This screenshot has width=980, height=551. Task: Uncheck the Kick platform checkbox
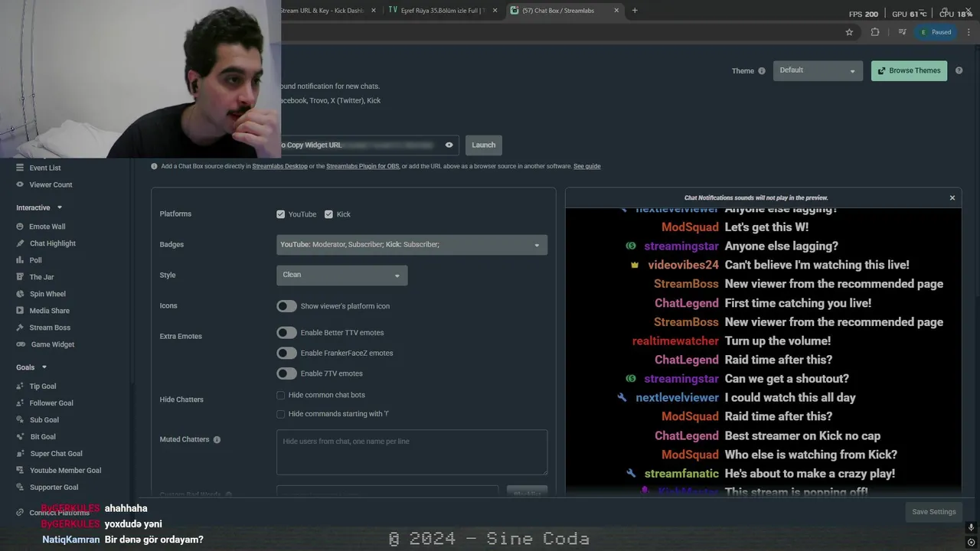coord(328,214)
